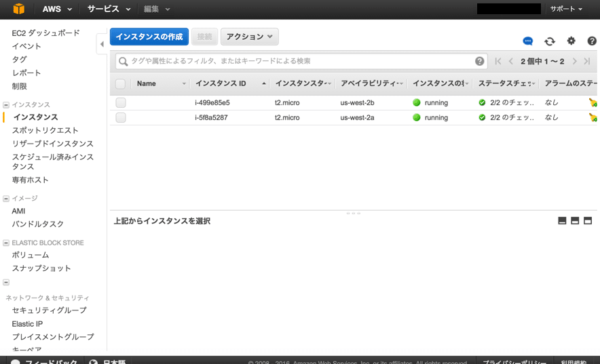The height and width of the screenshot is (364, 600).
Task: Open タグ in sidebar
Action: [x=19, y=60]
